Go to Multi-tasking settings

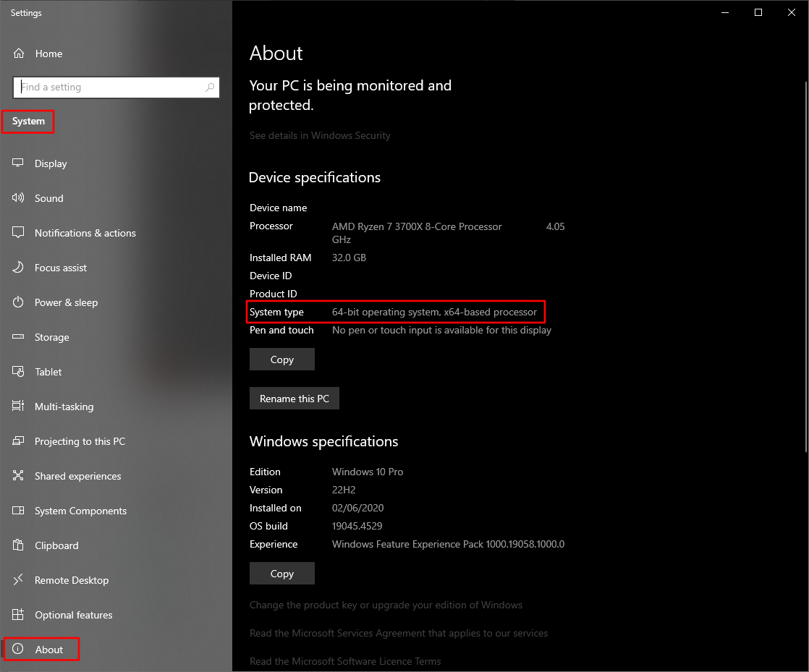[64, 407]
